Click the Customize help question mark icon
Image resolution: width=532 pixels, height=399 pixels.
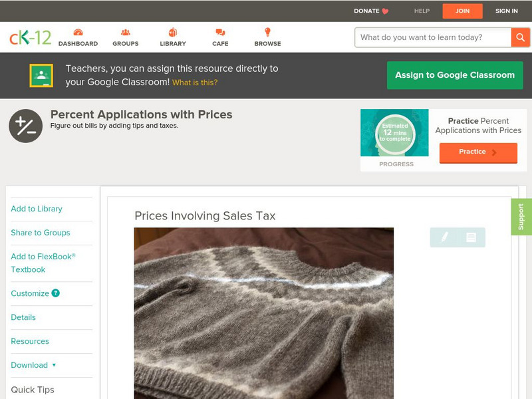tap(56, 293)
